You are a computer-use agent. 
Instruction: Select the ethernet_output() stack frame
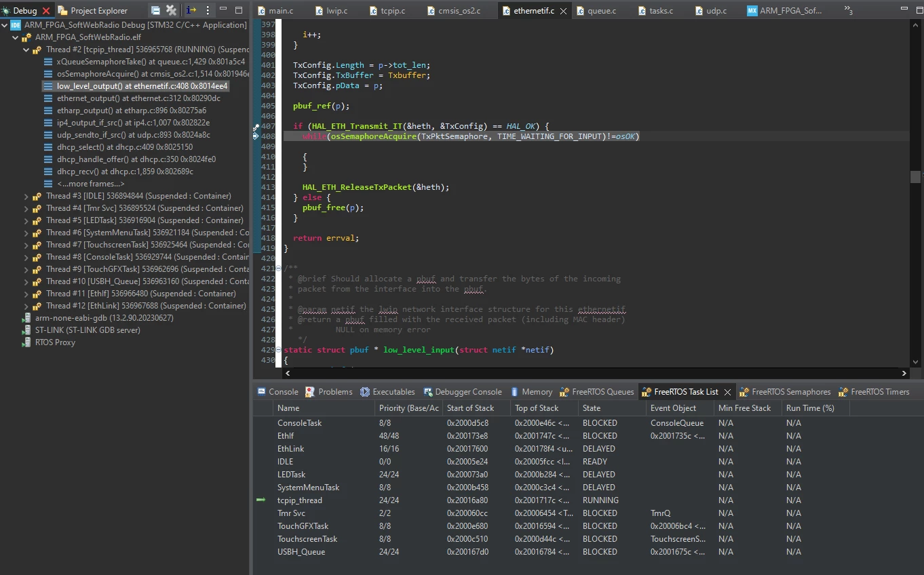[138, 98]
